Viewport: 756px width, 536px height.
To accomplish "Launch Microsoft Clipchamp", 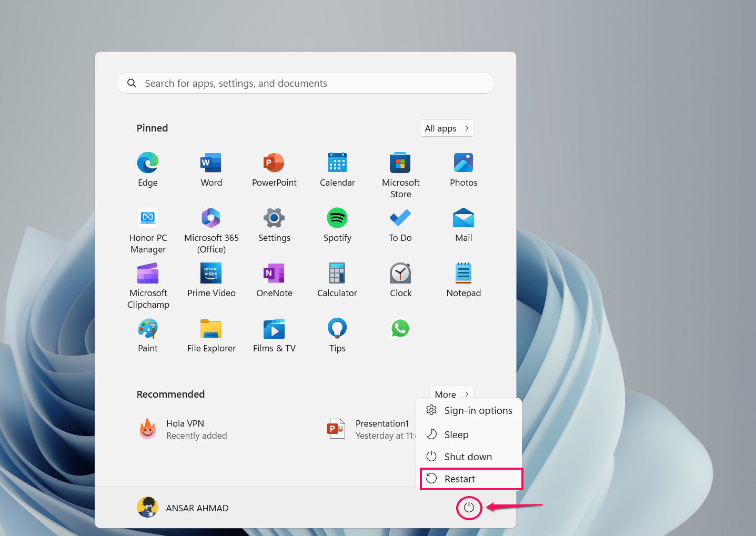I will click(148, 285).
